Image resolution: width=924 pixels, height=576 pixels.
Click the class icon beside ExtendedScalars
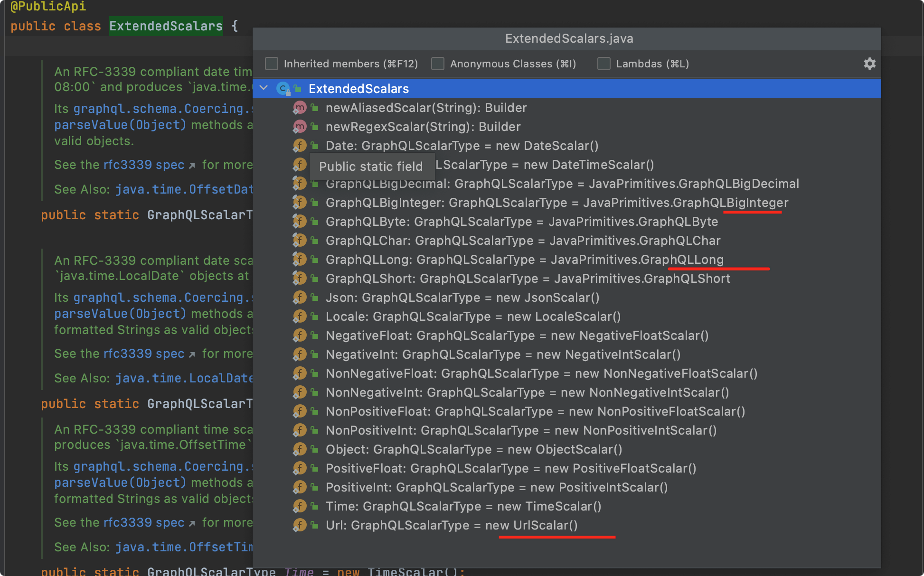tap(283, 89)
